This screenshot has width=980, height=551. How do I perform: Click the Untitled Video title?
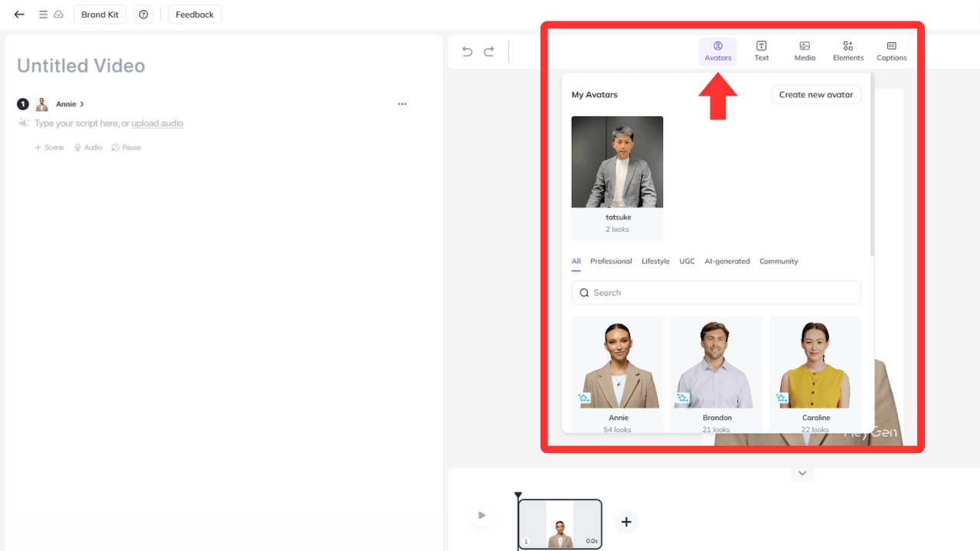click(81, 66)
